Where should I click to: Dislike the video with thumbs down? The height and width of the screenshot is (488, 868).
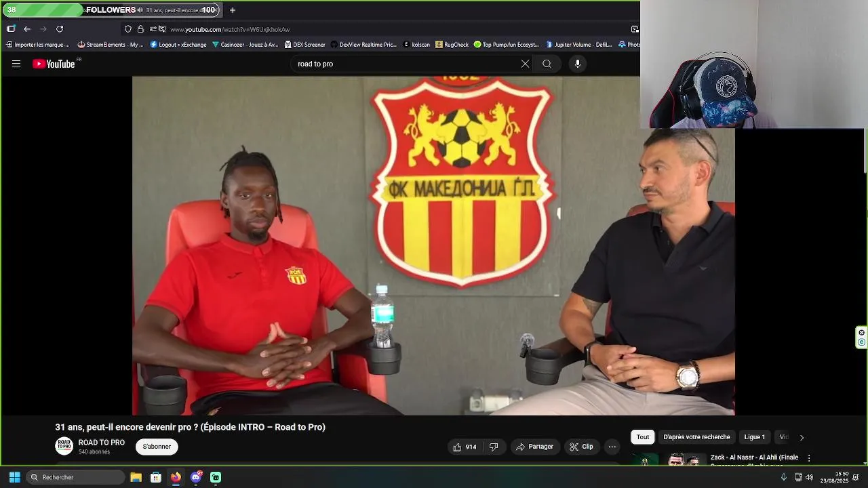coord(494,447)
